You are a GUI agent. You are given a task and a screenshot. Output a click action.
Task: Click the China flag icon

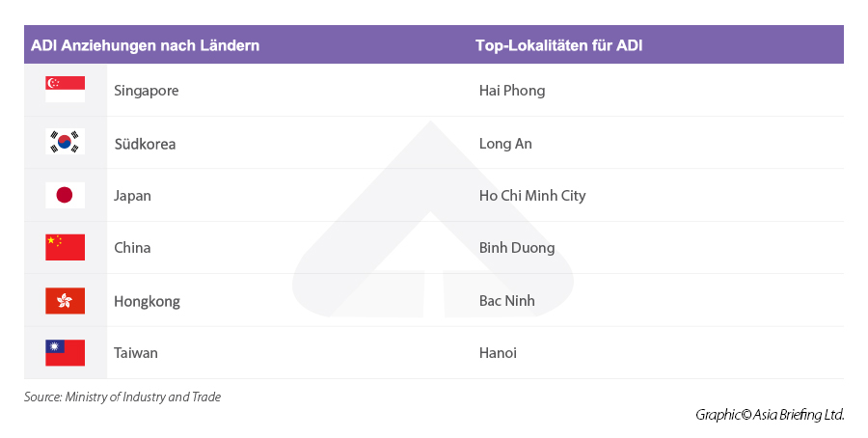click(65, 247)
